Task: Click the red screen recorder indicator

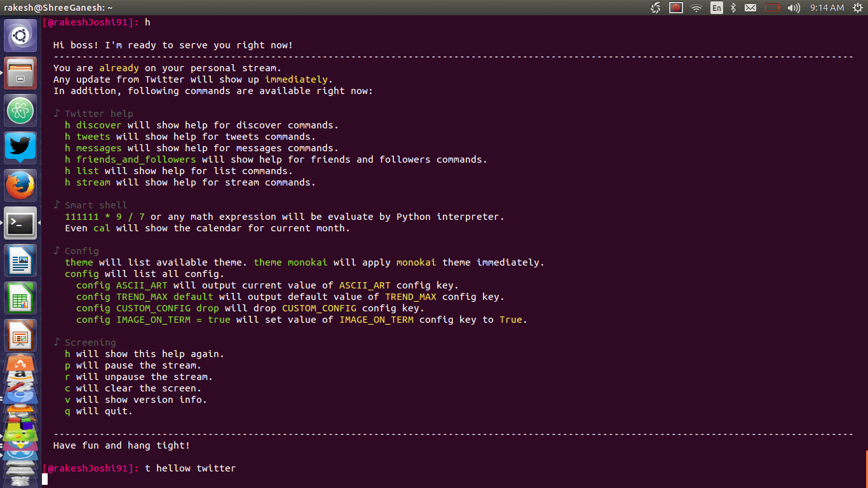Action: point(676,8)
